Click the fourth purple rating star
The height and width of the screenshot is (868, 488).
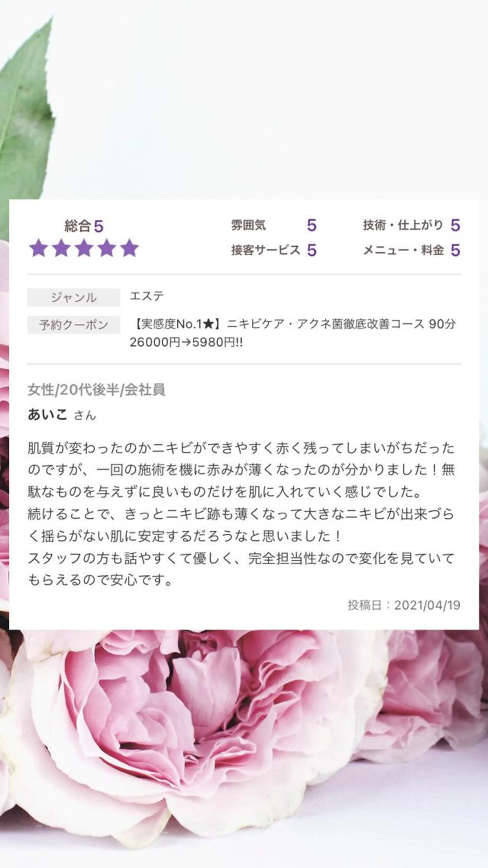coord(107,248)
